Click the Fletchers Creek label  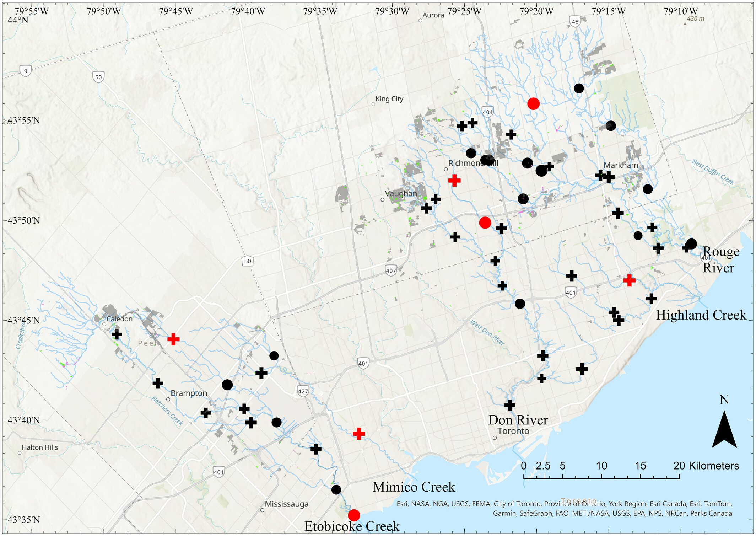point(167,411)
